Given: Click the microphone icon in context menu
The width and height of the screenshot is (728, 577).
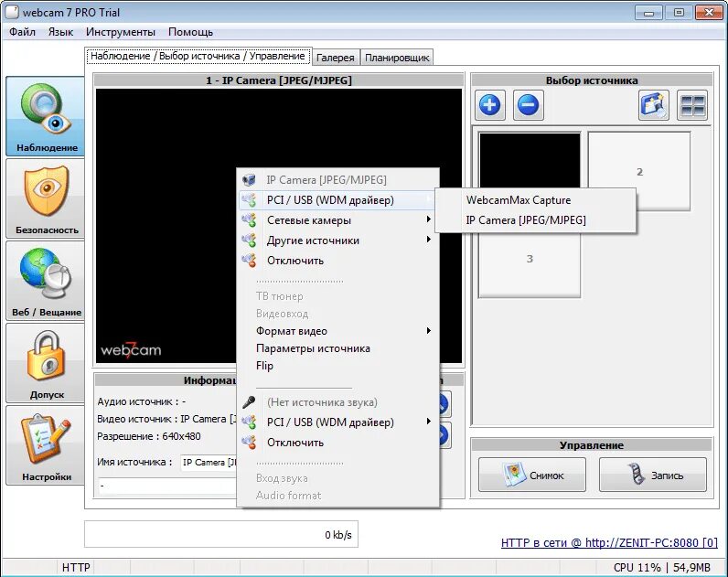Looking at the screenshot, I should click(x=250, y=402).
